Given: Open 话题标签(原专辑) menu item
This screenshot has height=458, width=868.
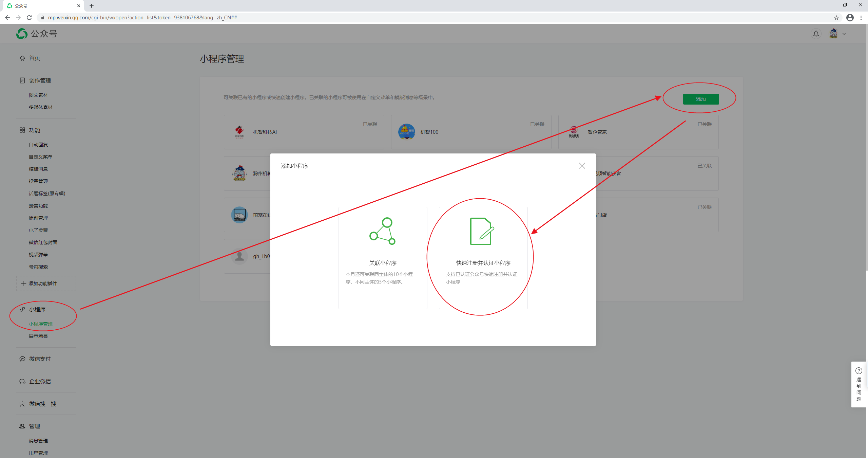Looking at the screenshot, I should [x=47, y=194].
